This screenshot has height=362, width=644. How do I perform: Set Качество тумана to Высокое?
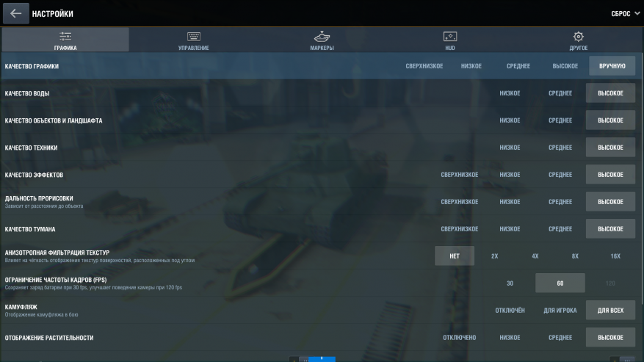click(610, 229)
